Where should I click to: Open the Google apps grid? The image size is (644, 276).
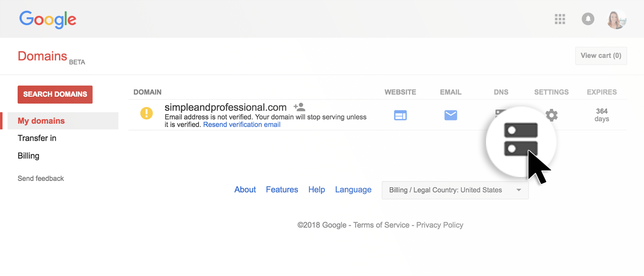pyautogui.click(x=560, y=19)
